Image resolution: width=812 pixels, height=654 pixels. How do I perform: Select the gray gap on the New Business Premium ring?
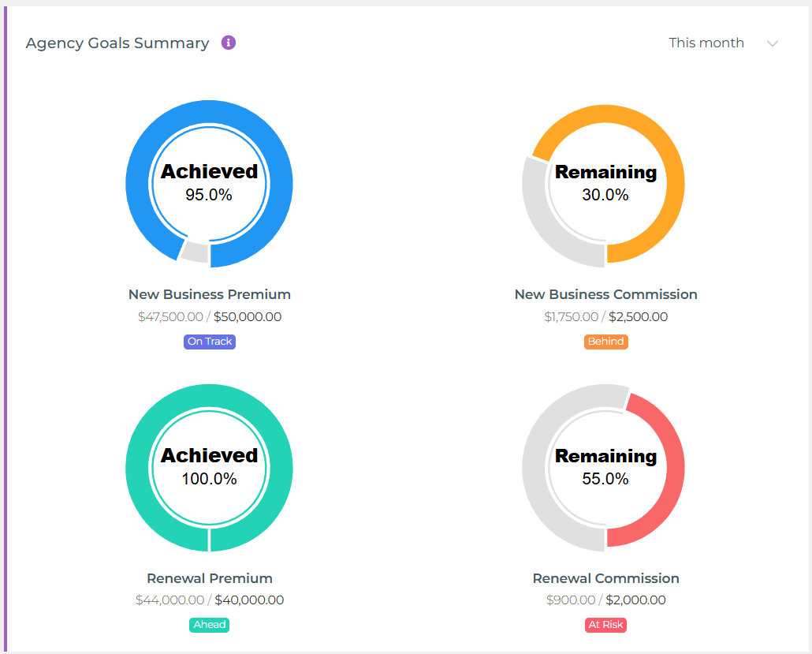point(194,252)
